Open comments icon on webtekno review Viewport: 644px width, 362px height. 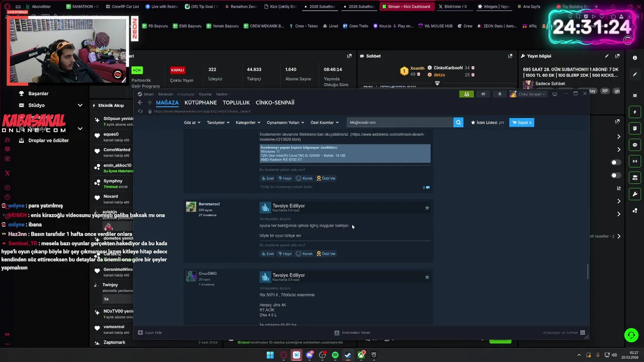pos(427,188)
